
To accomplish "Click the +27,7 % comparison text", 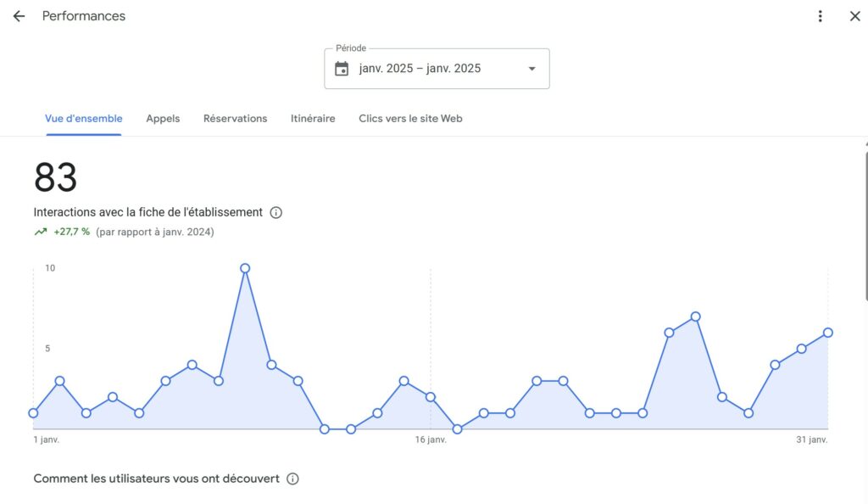I will (x=71, y=232).
